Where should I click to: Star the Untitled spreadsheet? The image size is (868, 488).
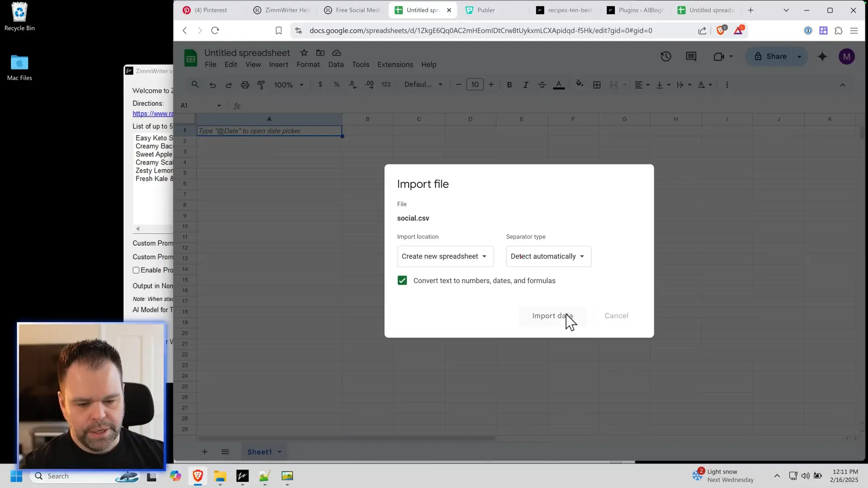pos(304,53)
